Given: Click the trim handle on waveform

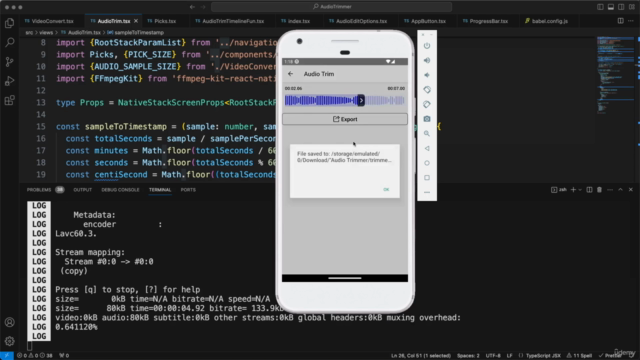Looking at the screenshot, I should pyautogui.click(x=361, y=100).
